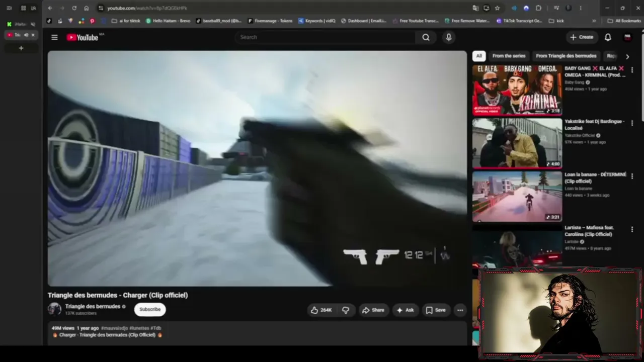Open the first TikTok bookmark icon
The height and width of the screenshot is (362, 644).
[49, 21]
